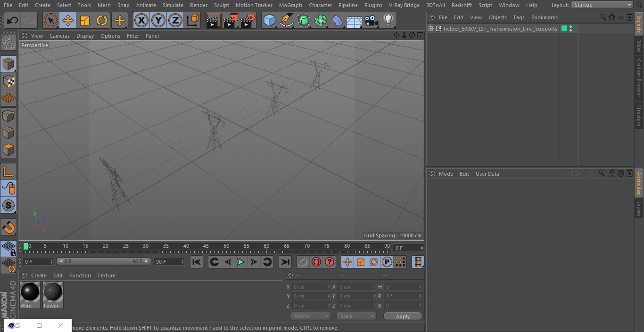Toggle Viewport Solo mode
This screenshot has width=644, height=332.
click(8, 205)
